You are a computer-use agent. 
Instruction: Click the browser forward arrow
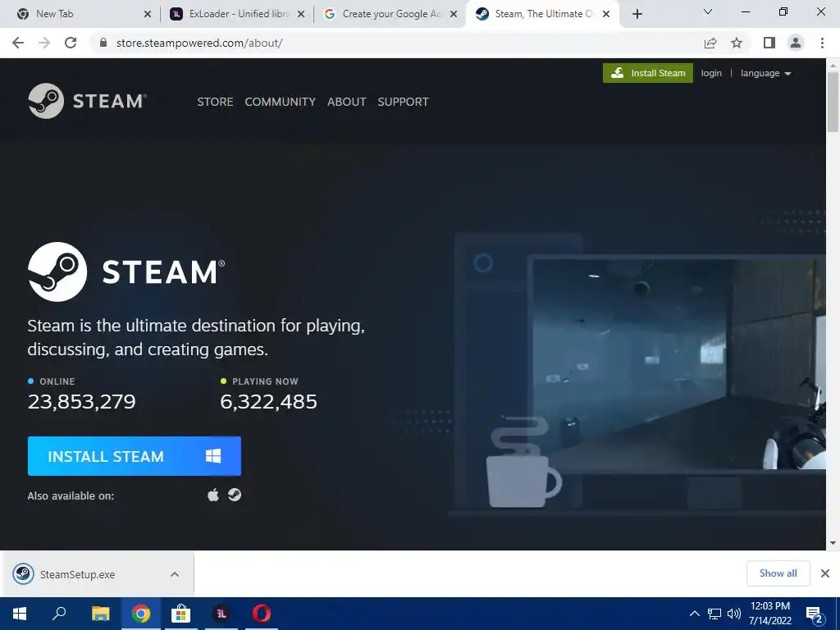[x=44, y=43]
